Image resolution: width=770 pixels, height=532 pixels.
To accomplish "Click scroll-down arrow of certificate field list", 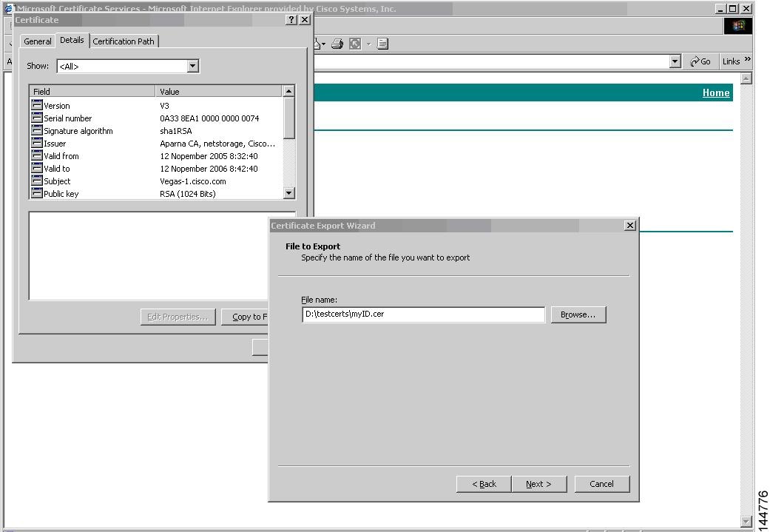I will tap(288, 193).
